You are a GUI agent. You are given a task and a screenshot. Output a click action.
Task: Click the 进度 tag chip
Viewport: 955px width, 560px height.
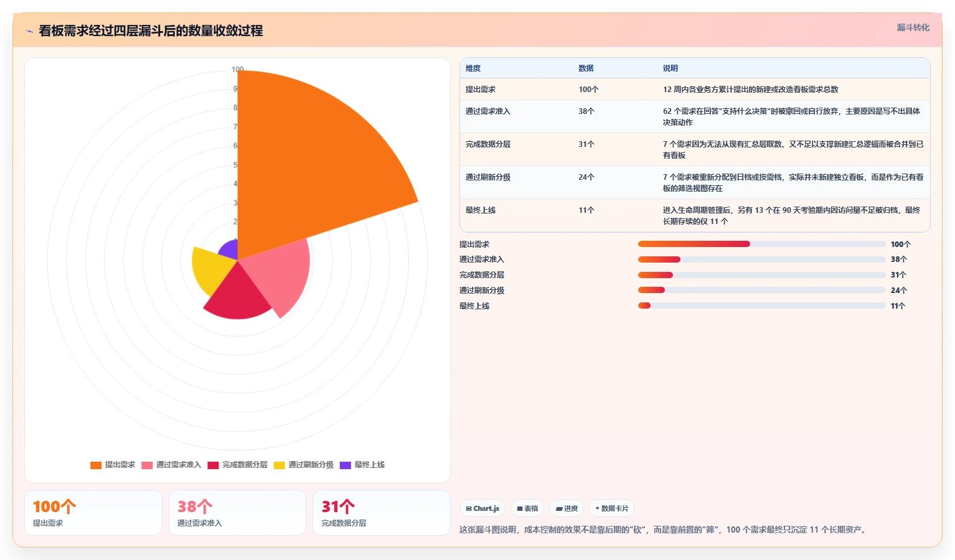(567, 508)
